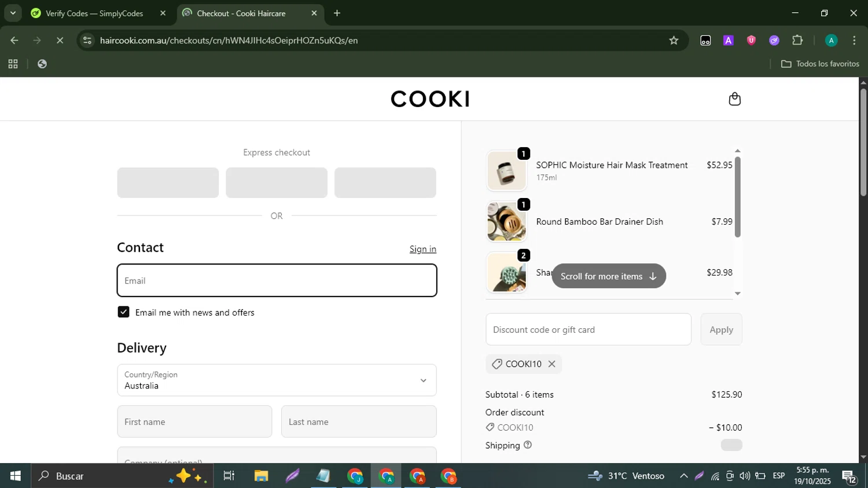Screen dimensions: 868x488
Task: Click the volume speaker tray icon
Action: [745, 476]
